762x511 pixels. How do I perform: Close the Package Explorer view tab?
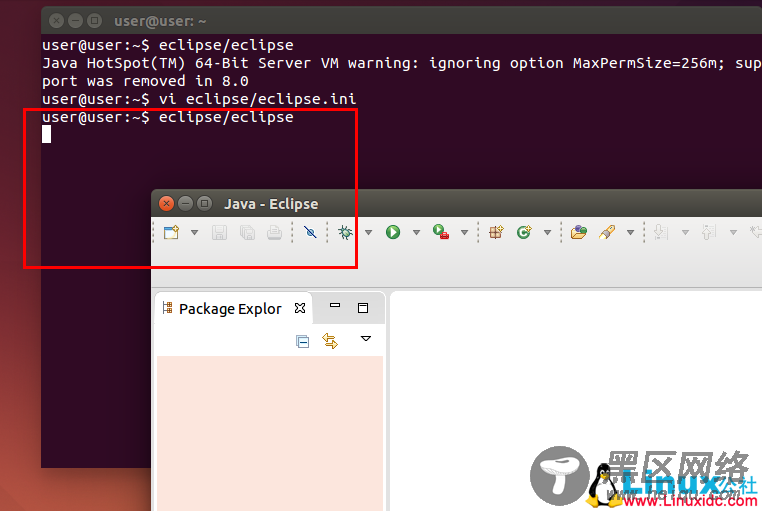coord(300,308)
